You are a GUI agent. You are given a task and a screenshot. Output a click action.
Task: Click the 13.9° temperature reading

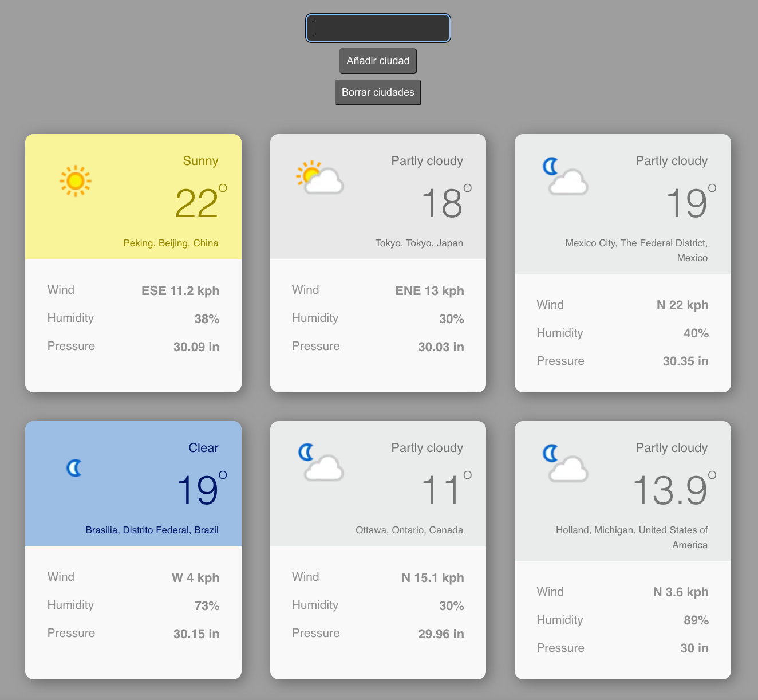(670, 490)
